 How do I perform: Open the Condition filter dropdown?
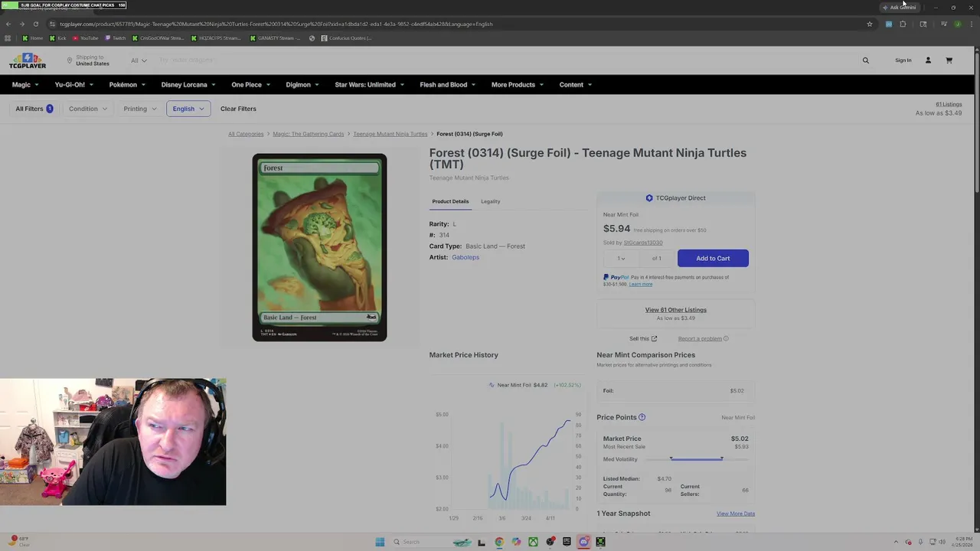pos(88,109)
